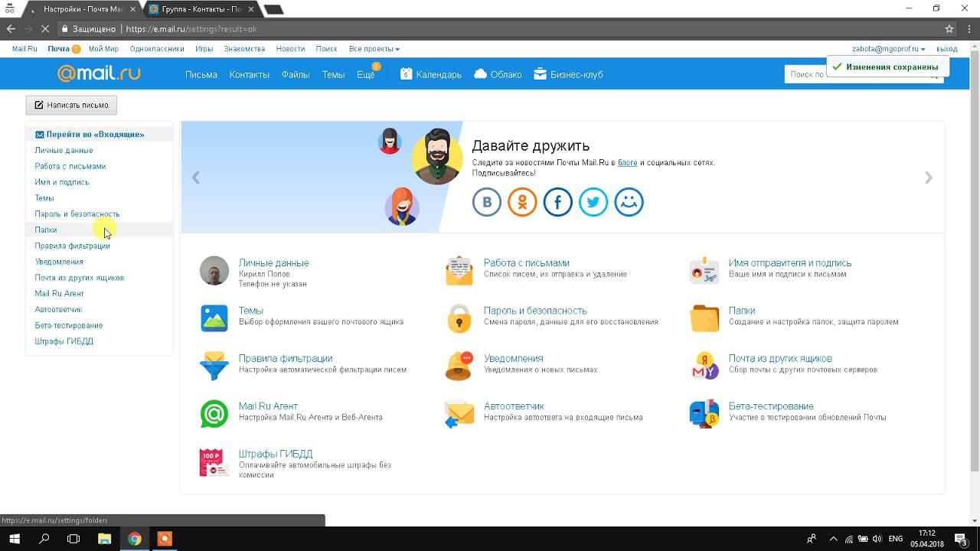Expand the Все проекты dropdown
Screen dimensions: 980x551
[x=374, y=48]
